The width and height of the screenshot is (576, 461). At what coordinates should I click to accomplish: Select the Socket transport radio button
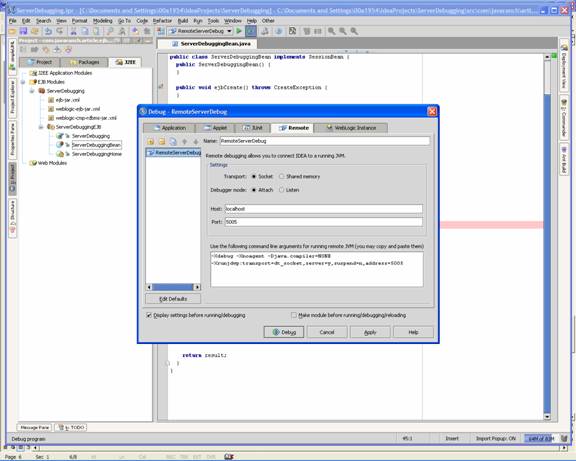point(254,177)
